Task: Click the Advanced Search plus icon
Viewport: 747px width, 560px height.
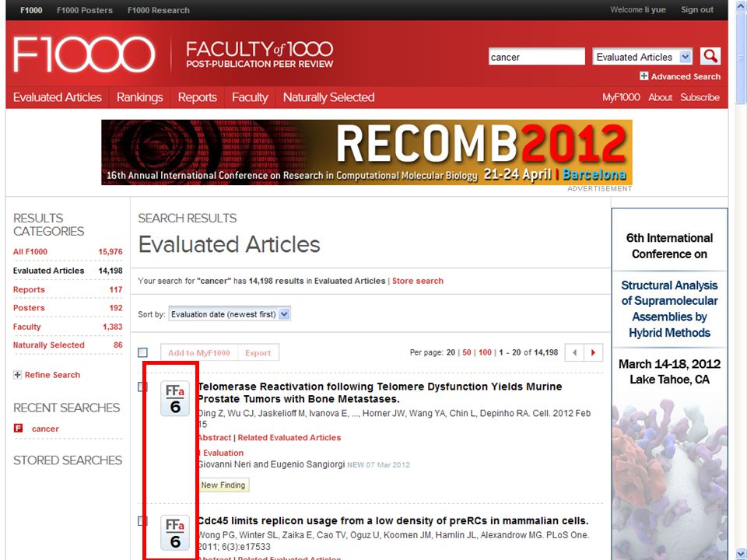Action: tap(644, 76)
